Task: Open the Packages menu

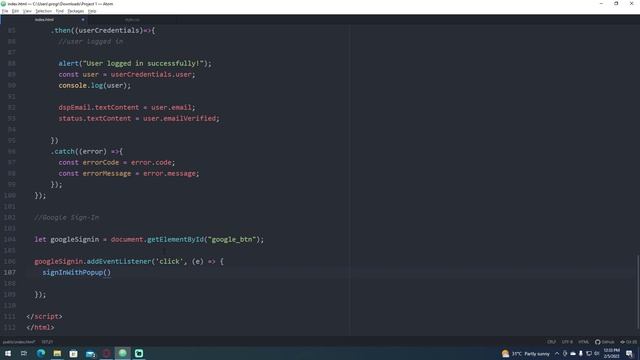Action: pos(76,11)
